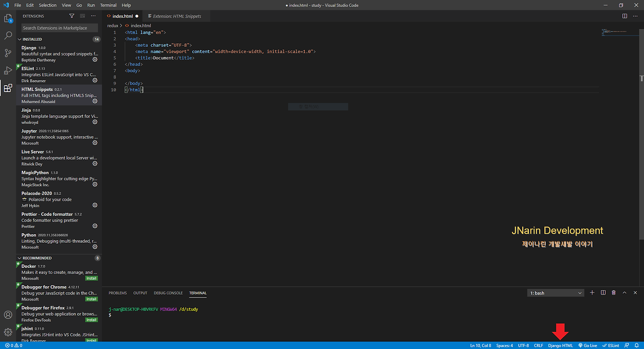This screenshot has height=349, width=644.
Task: Switch to Extension: HTML Snippets tab
Action: point(177,16)
